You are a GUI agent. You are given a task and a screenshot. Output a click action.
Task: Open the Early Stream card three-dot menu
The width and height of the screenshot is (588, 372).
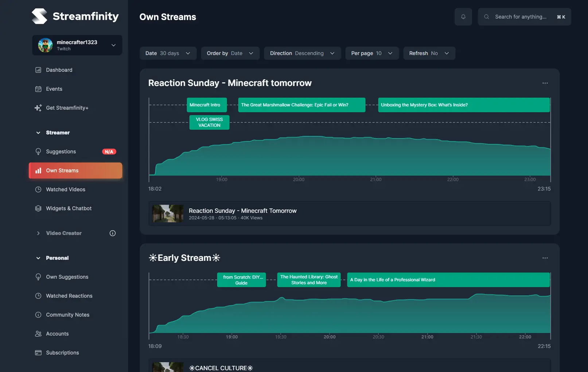[x=545, y=258]
